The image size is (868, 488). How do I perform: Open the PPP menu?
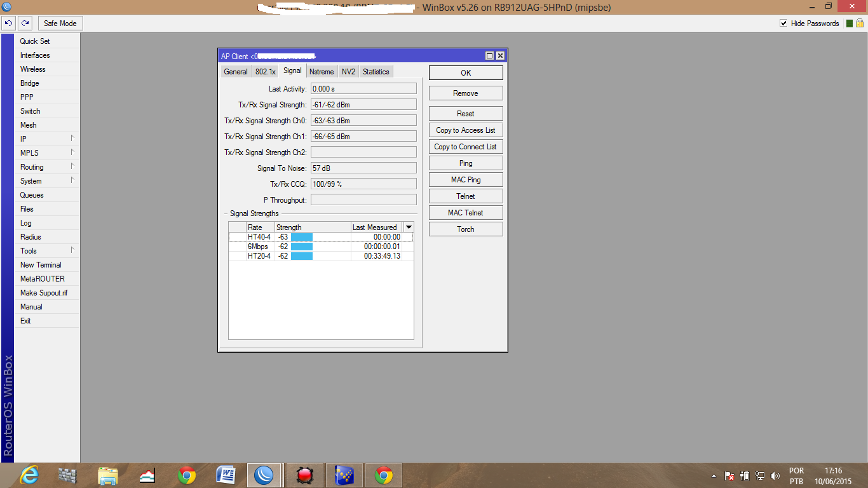click(48, 97)
